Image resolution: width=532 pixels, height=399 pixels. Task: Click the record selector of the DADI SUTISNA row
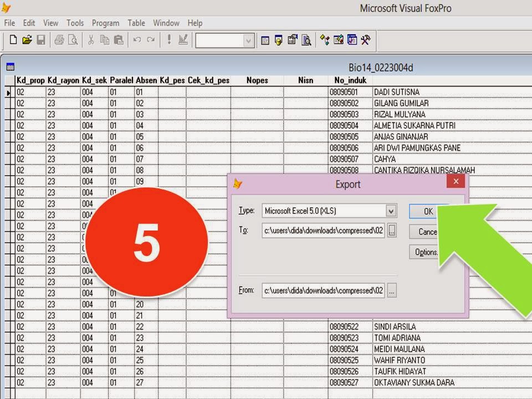pos(9,93)
